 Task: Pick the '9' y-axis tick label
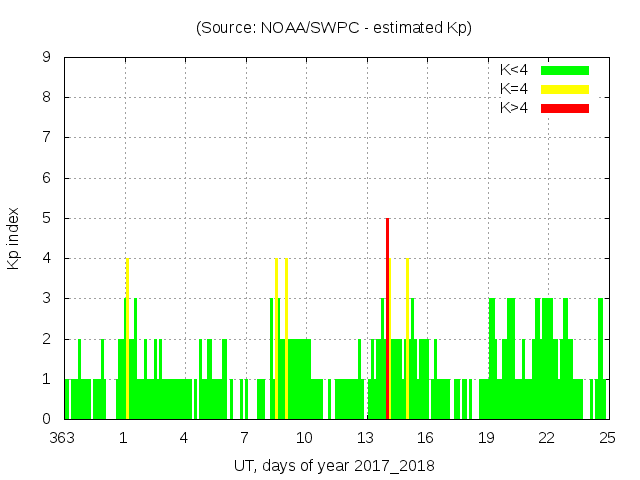(47, 58)
